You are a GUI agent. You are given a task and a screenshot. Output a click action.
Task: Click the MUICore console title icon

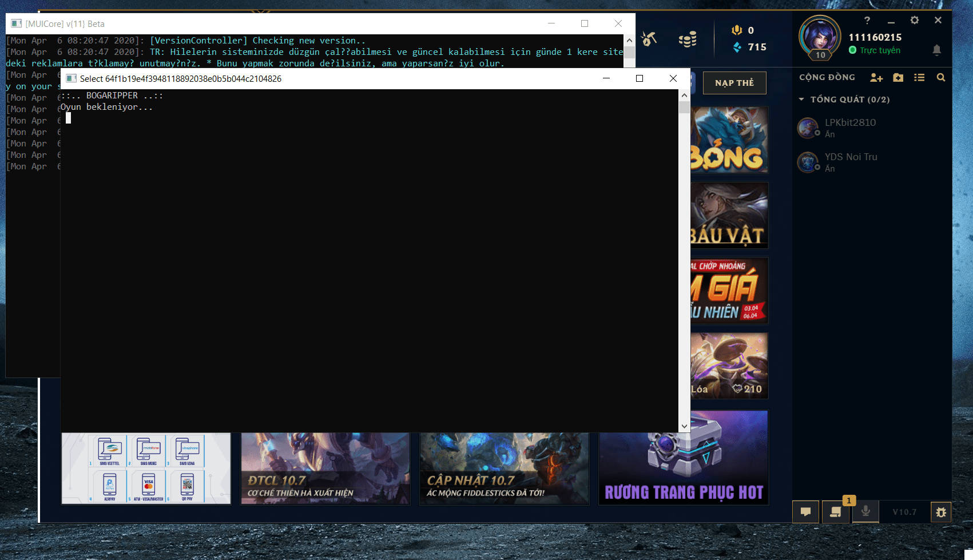pos(17,23)
